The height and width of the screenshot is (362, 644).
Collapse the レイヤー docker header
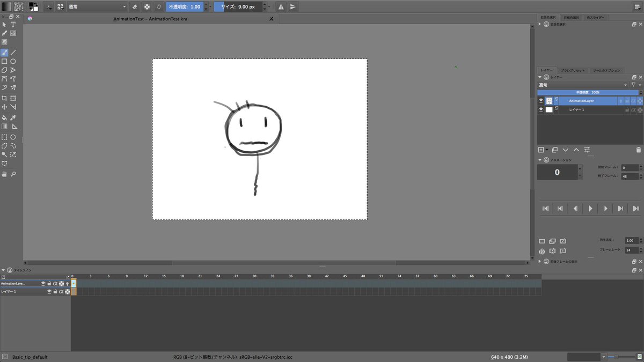[540, 77]
